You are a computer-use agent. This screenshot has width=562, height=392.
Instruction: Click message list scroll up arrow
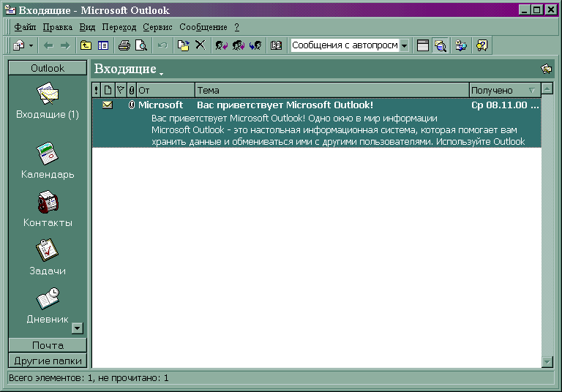pyautogui.click(x=547, y=88)
